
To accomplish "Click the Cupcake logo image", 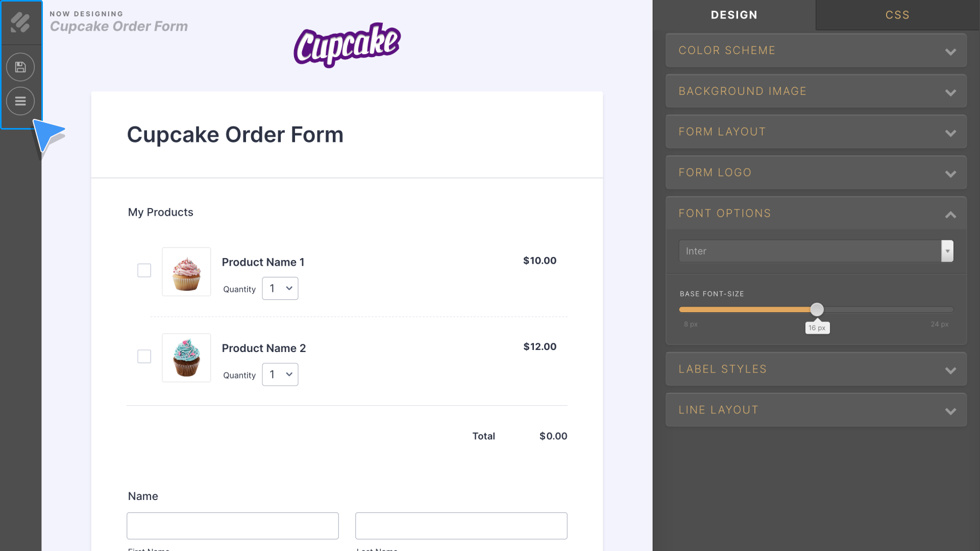I will click(347, 45).
